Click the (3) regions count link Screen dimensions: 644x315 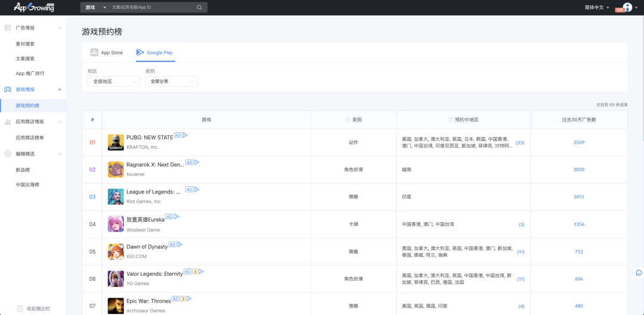[x=522, y=224]
